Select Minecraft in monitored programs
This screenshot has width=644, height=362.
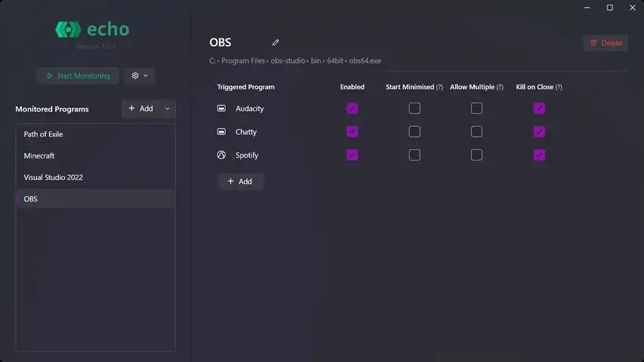point(96,156)
